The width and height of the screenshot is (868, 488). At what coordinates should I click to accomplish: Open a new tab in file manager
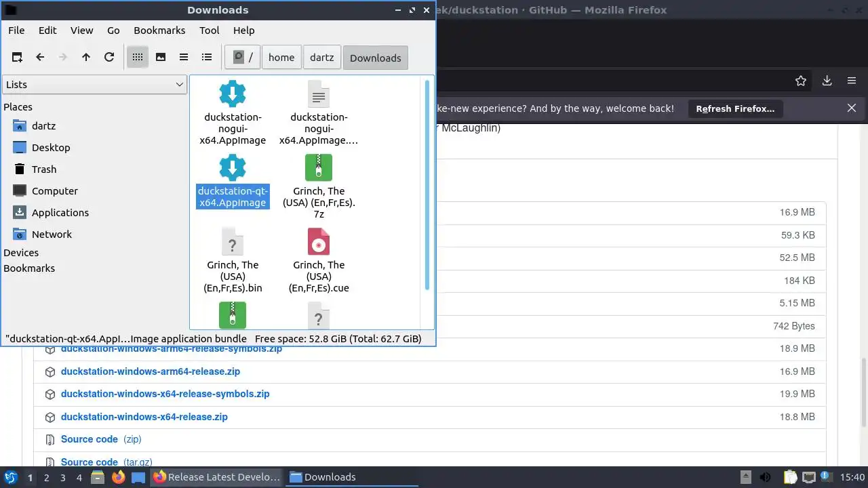click(x=17, y=58)
